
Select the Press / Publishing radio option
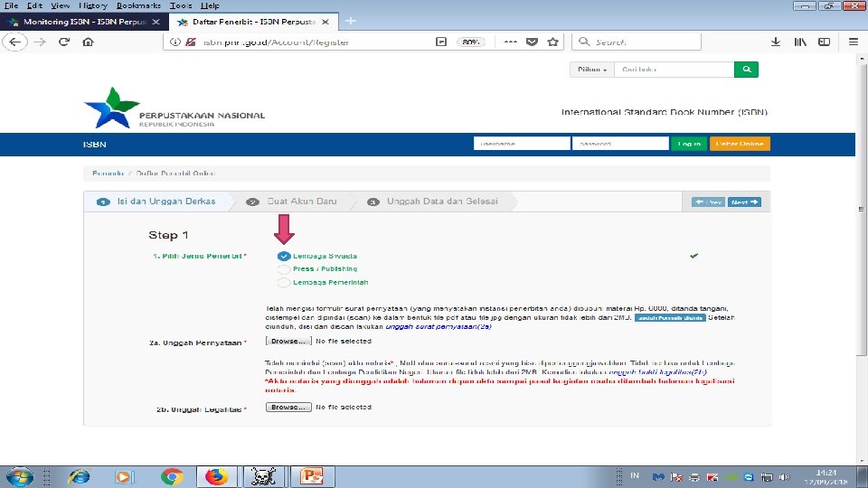283,269
